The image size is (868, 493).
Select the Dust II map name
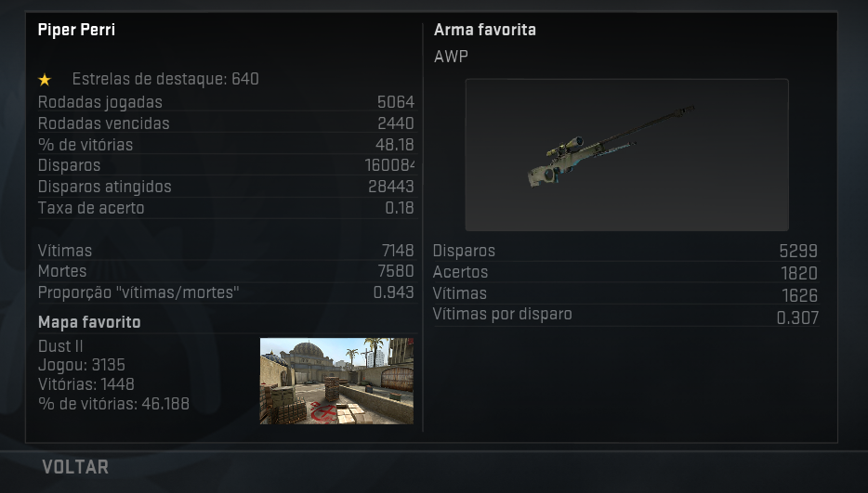[60, 346]
